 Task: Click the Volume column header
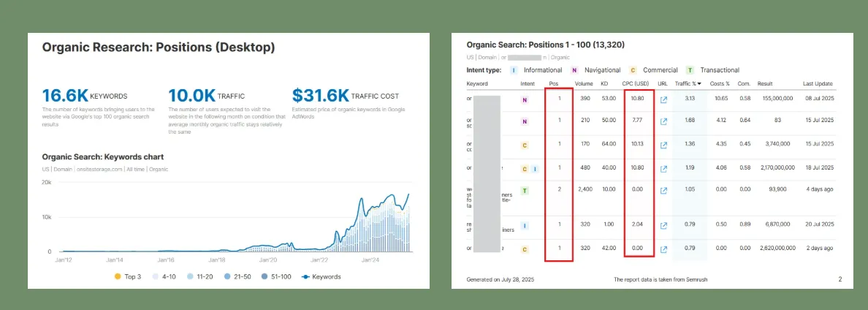(x=584, y=83)
